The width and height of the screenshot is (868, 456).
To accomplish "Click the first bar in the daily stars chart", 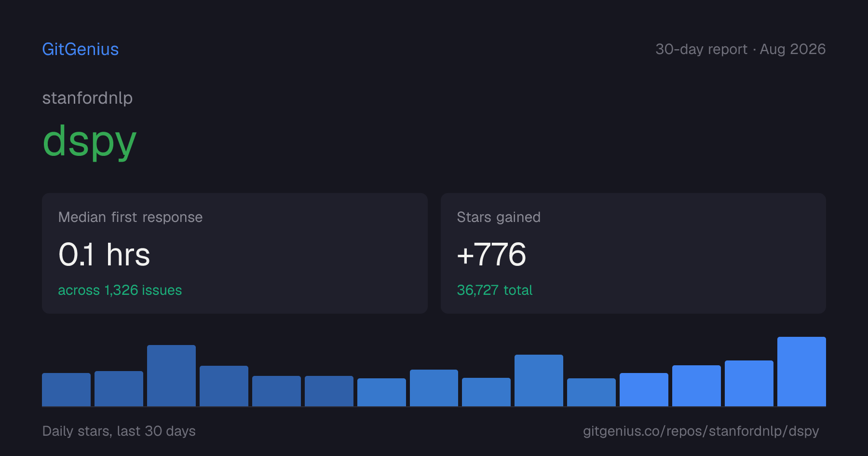I will tap(66, 389).
